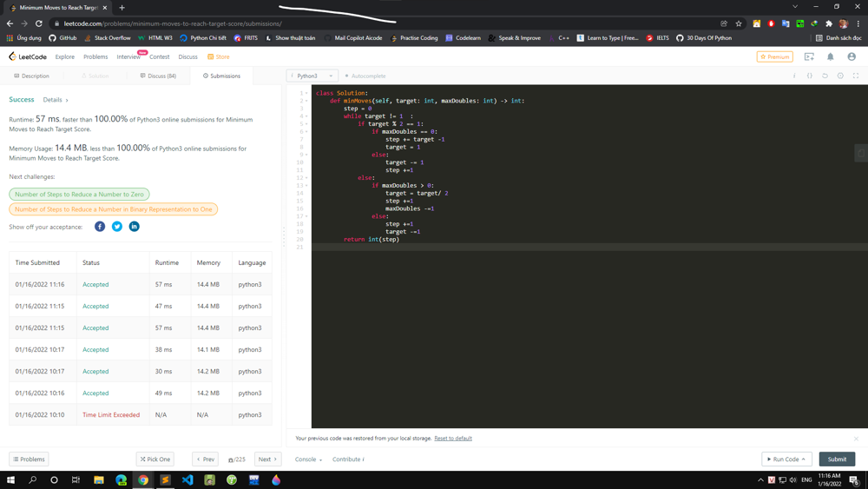Click the reset code icon in editor toolbar
Viewport: 868px width, 489px height.
(x=825, y=76)
